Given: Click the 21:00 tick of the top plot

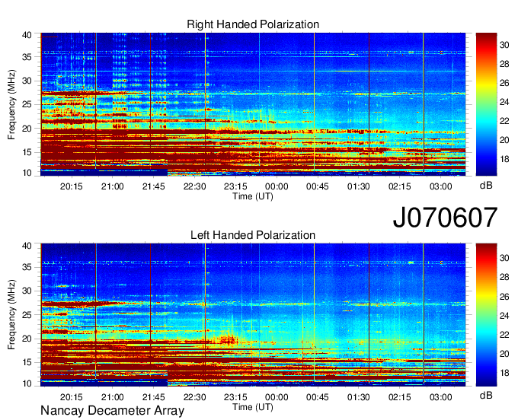Looking at the screenshot, I should (112, 186).
